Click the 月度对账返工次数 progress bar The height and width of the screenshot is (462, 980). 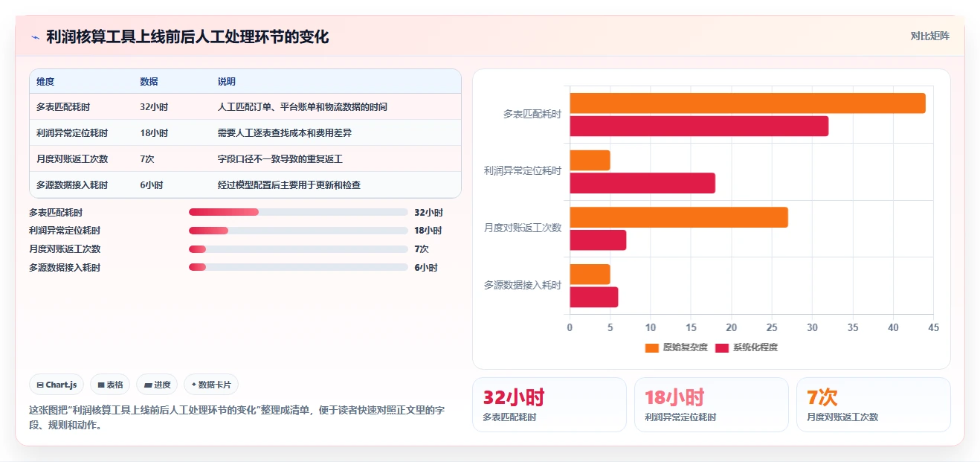[x=298, y=249]
